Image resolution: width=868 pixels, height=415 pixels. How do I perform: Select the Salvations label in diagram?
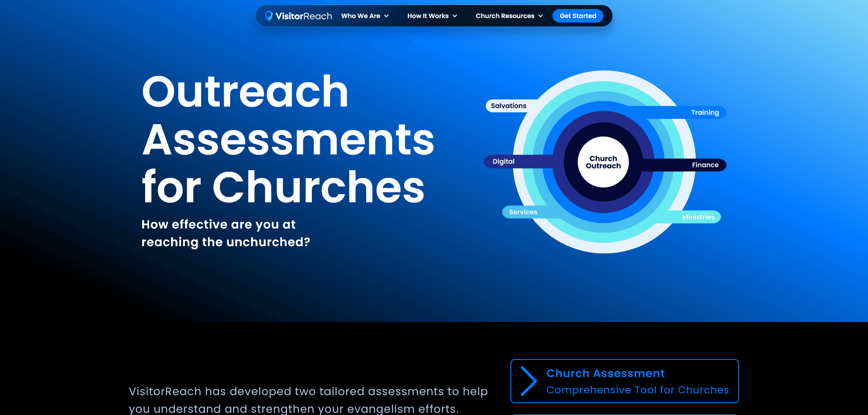coord(509,106)
